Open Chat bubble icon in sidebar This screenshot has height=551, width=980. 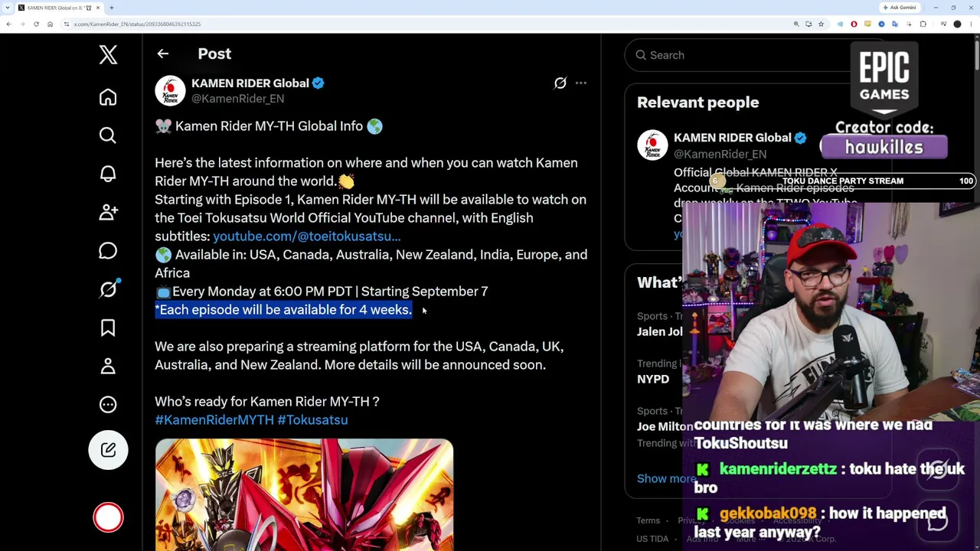coord(108,250)
